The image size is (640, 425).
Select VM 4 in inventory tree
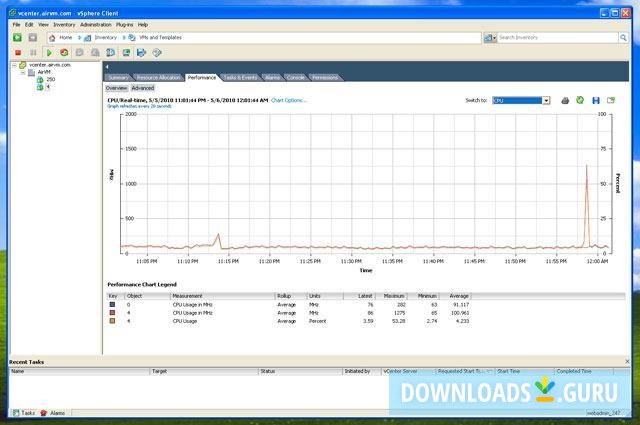click(x=48, y=87)
